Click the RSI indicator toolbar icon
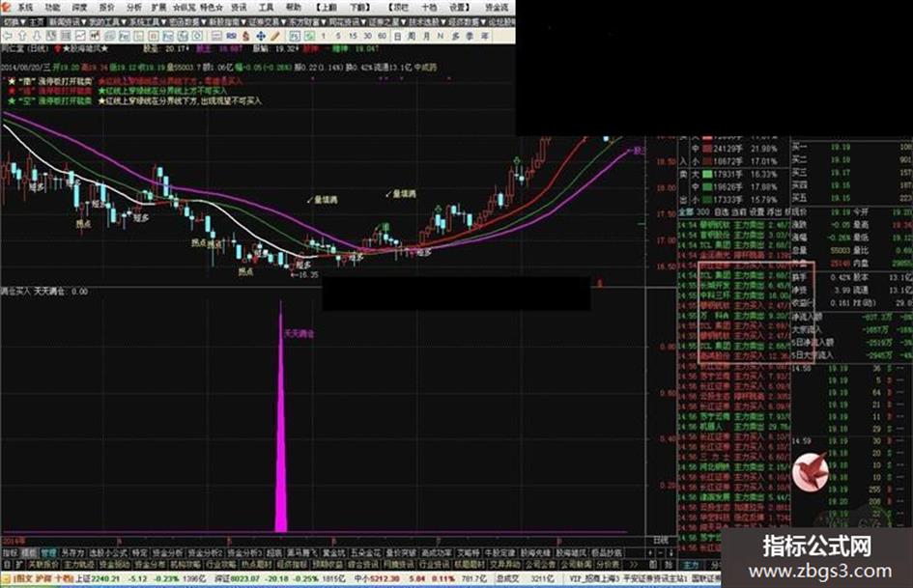The height and width of the screenshot is (588, 913). (232, 36)
